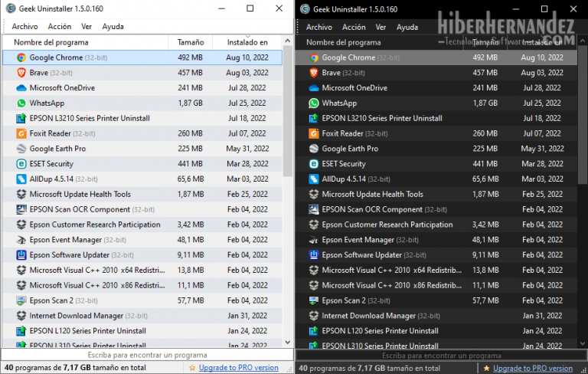Open the Archivo menu in the light window
Image resolution: width=588 pixels, height=374 pixels.
25,27
